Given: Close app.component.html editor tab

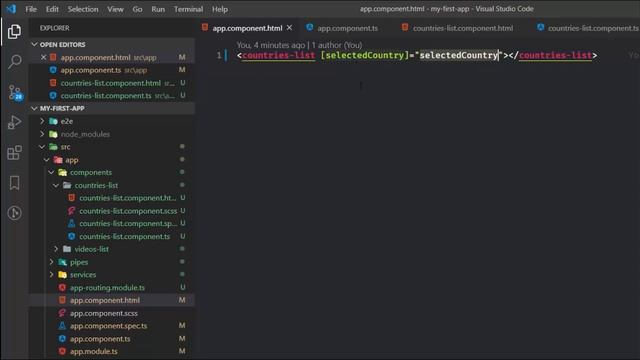Looking at the screenshot, I should click(289, 28).
